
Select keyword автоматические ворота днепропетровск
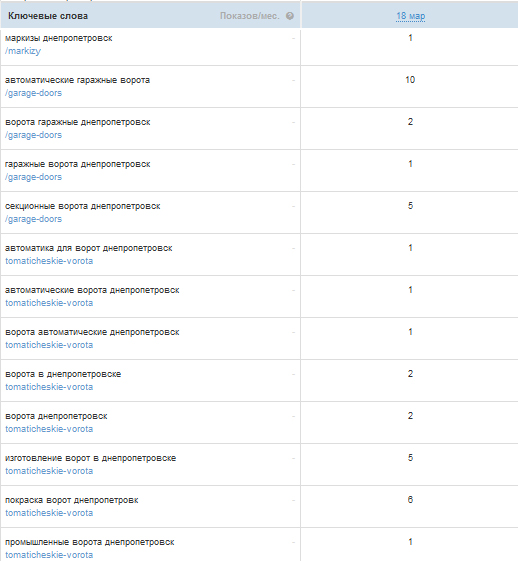[x=92, y=290]
